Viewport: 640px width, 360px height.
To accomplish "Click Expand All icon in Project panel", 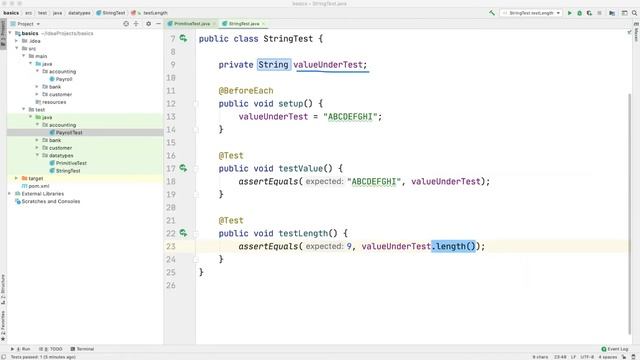I will [136, 24].
